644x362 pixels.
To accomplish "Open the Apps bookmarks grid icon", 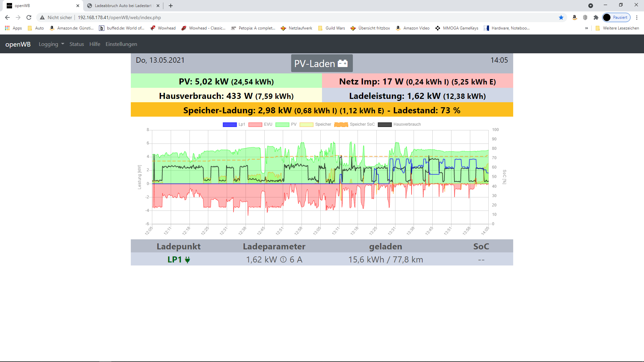I will (7, 28).
